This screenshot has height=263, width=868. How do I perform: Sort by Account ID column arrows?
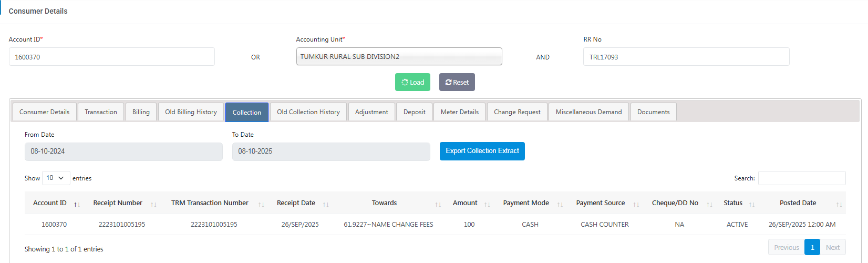pyautogui.click(x=77, y=204)
